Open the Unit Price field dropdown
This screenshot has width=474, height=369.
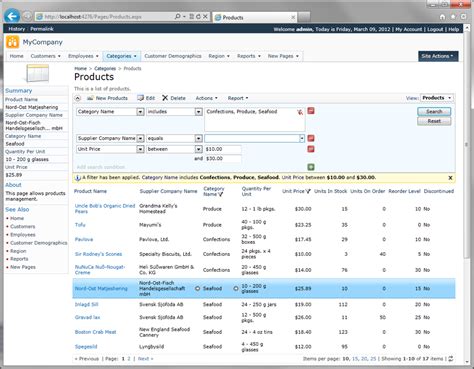pyautogui.click(x=140, y=149)
